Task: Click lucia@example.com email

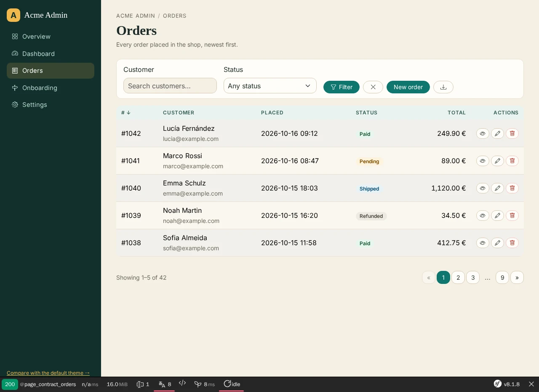Action: pyautogui.click(x=191, y=139)
